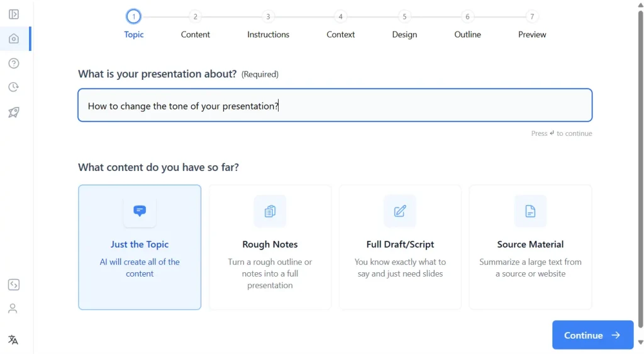
Task: Click the '(Required)' label
Action: coord(260,74)
